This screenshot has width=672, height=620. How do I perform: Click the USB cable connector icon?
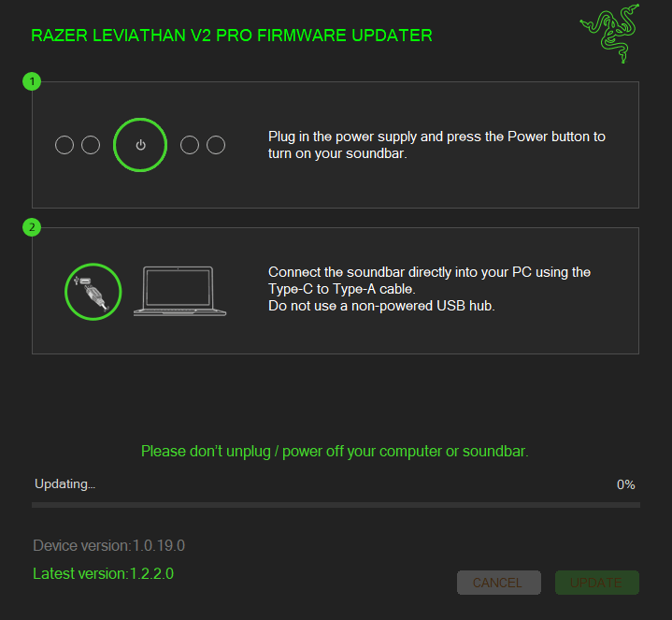(x=93, y=292)
